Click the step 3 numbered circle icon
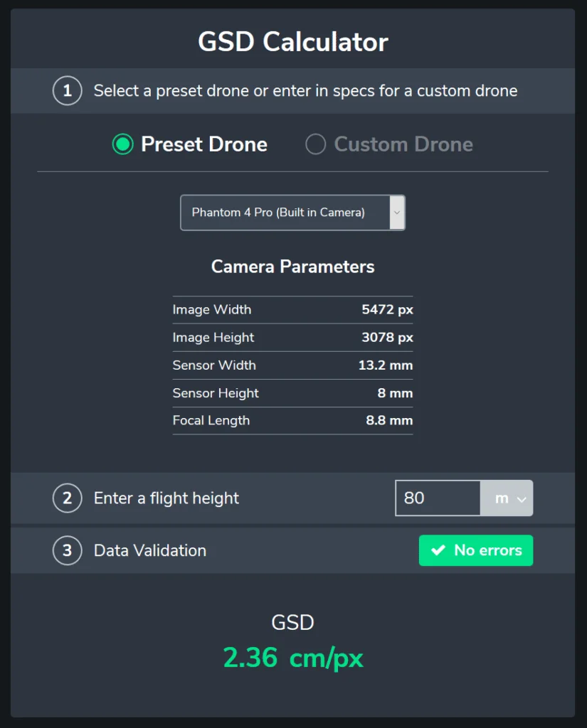The image size is (587, 728). click(x=67, y=550)
